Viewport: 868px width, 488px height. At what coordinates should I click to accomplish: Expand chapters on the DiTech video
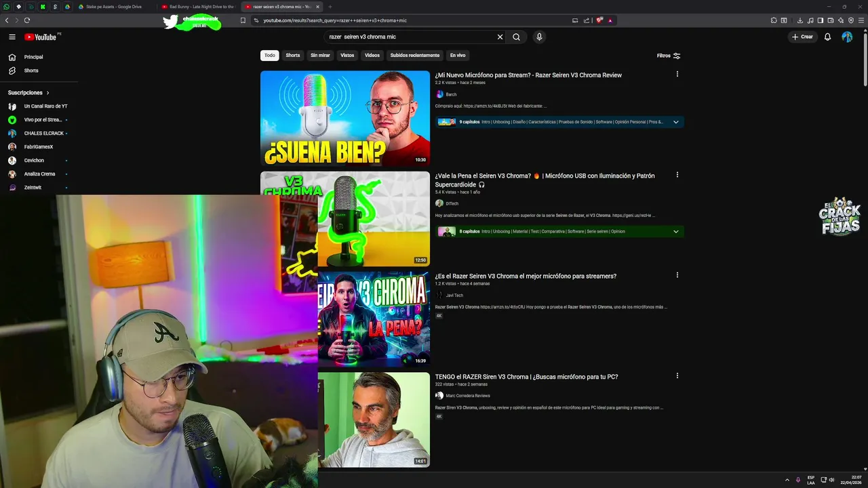tap(676, 231)
